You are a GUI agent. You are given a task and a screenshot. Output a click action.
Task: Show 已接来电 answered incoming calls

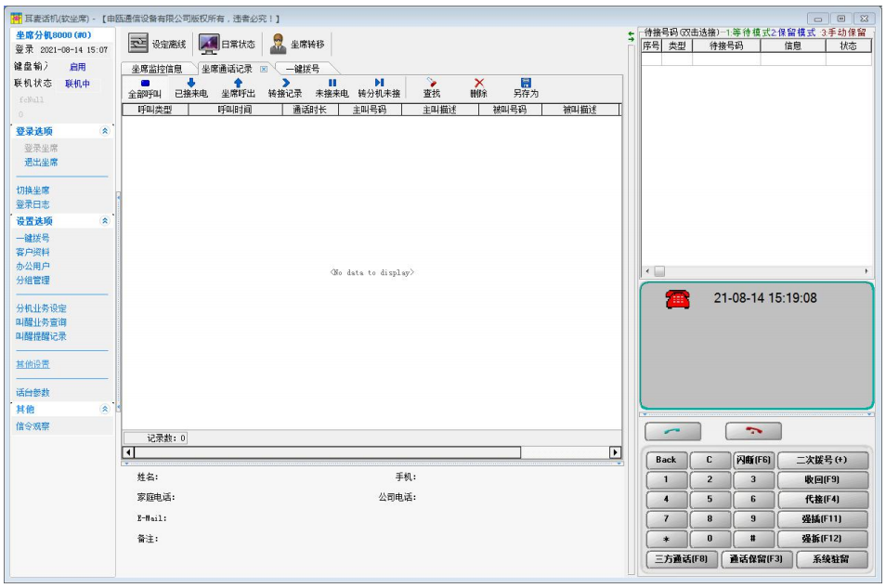(x=191, y=87)
